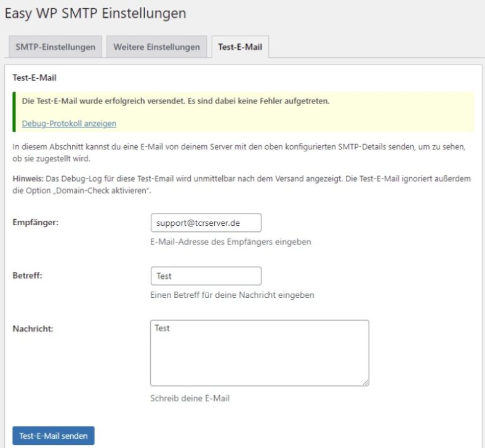Screen dimensions: 485x448
Task: Click the "Schreib deine E-Mail" hint text
Action: point(190,398)
